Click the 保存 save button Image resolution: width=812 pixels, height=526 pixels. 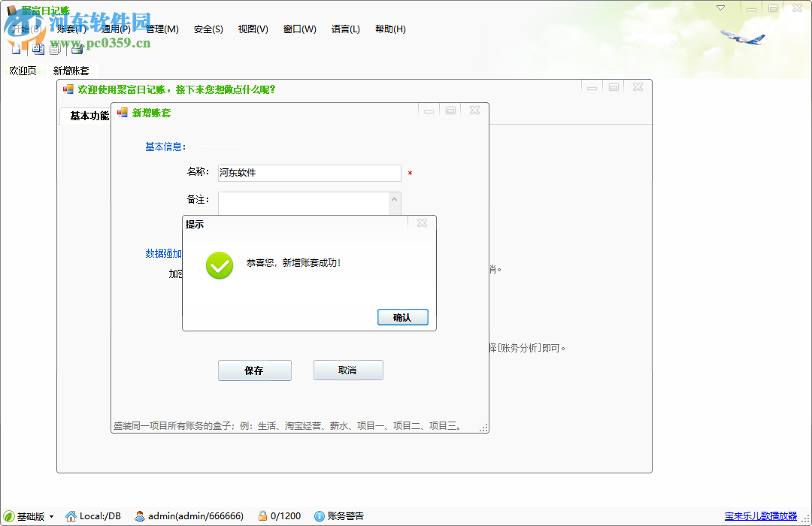coord(254,370)
